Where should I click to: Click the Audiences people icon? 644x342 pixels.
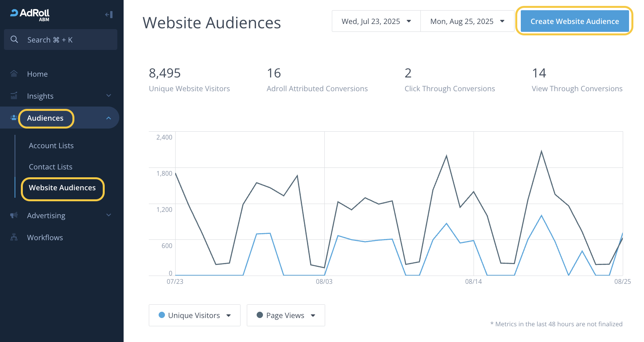pos(13,118)
